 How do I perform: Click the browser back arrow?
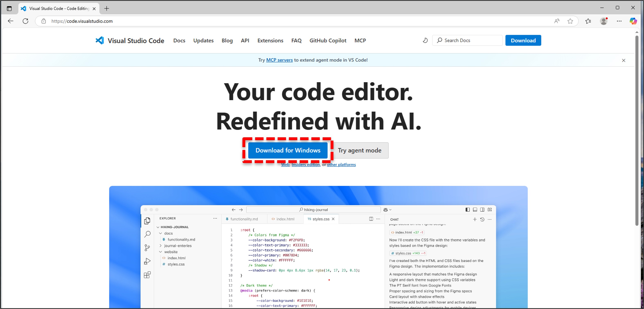(10, 21)
